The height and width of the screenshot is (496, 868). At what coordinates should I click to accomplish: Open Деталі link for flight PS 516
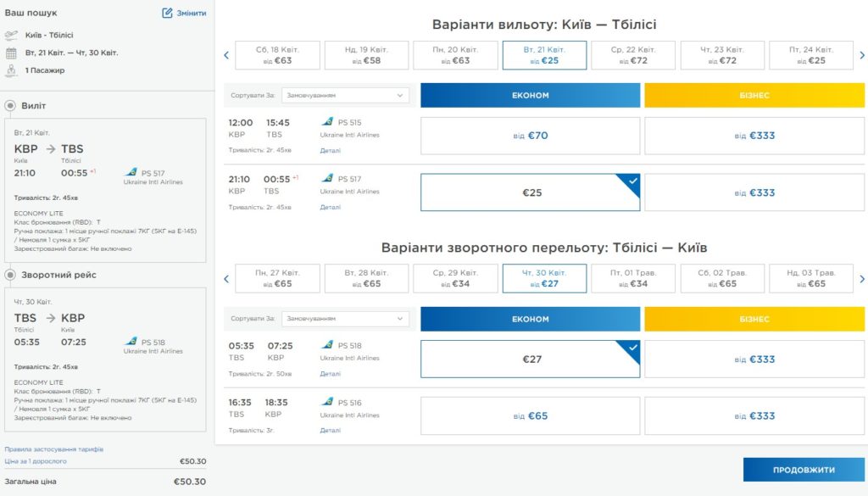[x=331, y=430]
